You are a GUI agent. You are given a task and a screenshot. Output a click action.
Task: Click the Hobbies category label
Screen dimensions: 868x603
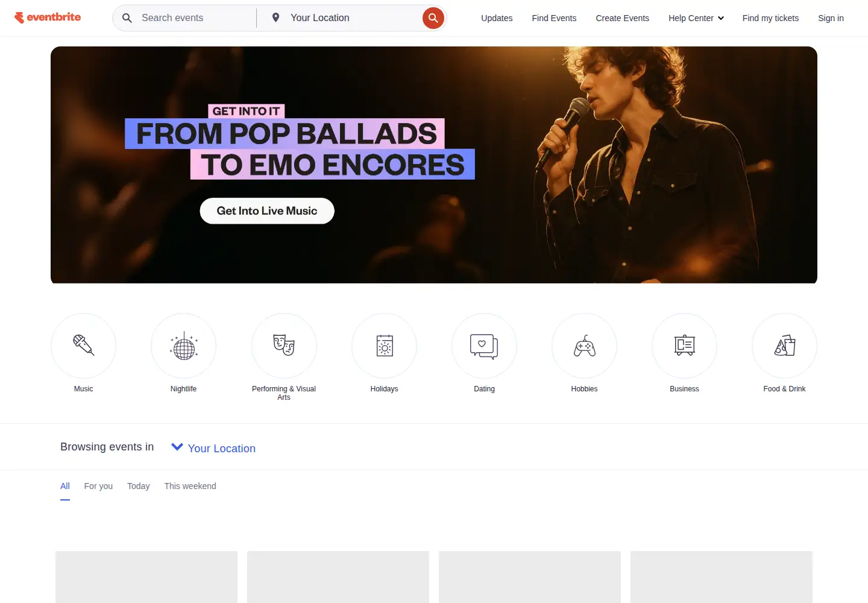click(x=584, y=389)
